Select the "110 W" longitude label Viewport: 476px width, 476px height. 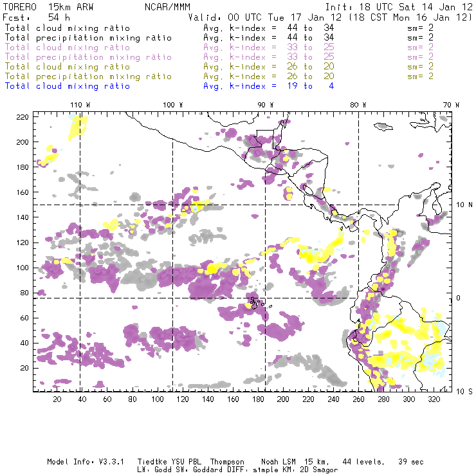point(80,105)
